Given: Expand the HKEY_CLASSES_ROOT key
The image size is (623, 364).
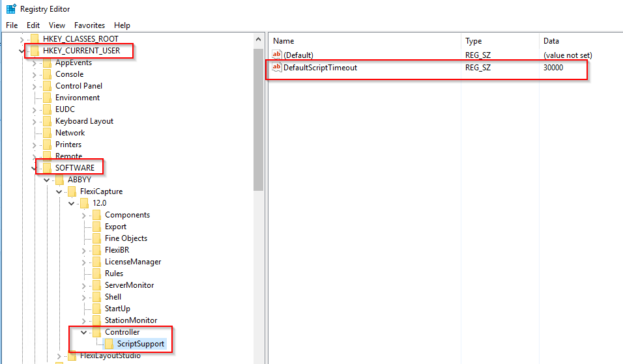Looking at the screenshot, I should coord(22,39).
